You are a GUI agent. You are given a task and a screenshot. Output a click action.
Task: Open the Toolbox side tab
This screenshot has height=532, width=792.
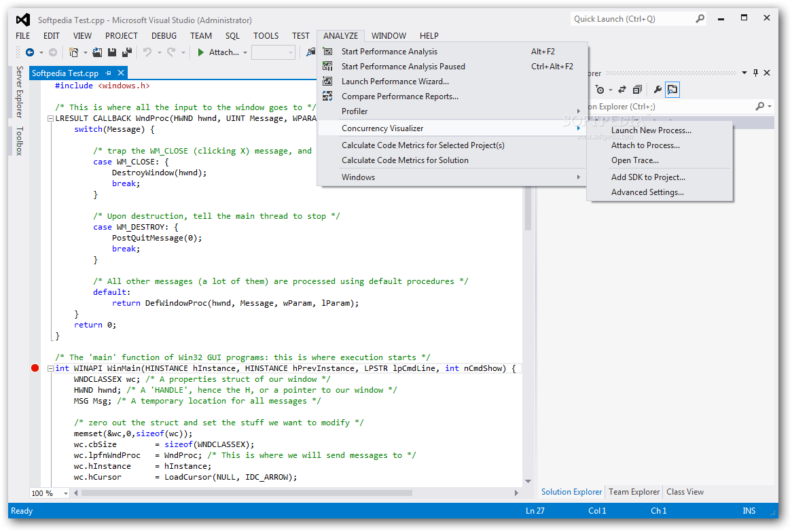pos(19,141)
